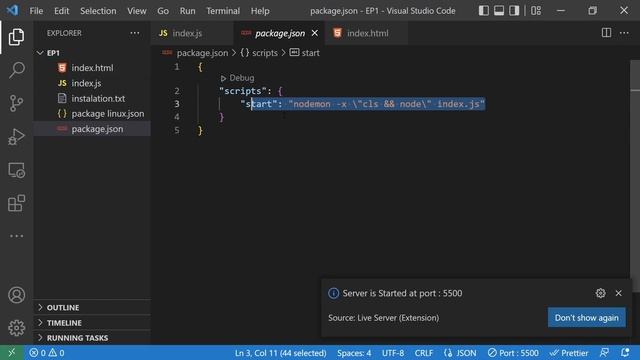This screenshot has height=360, width=640.
Task: Select the package.json tab
Action: tap(280, 33)
